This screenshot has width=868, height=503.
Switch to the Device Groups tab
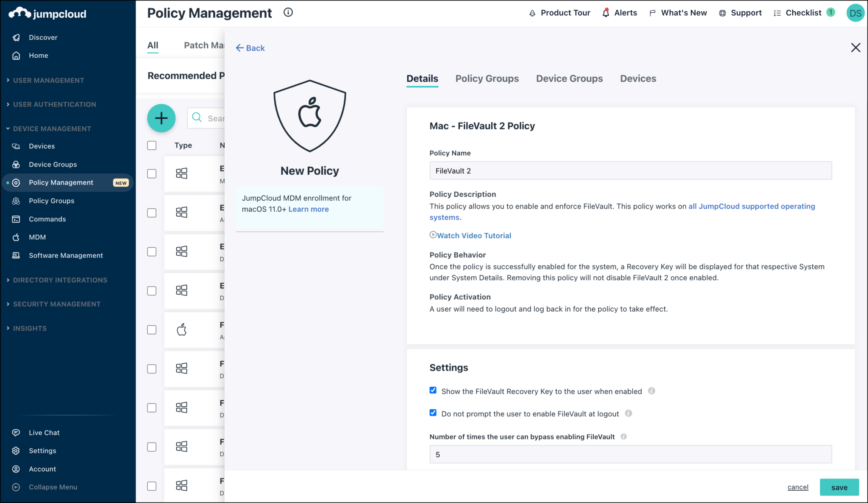(569, 78)
